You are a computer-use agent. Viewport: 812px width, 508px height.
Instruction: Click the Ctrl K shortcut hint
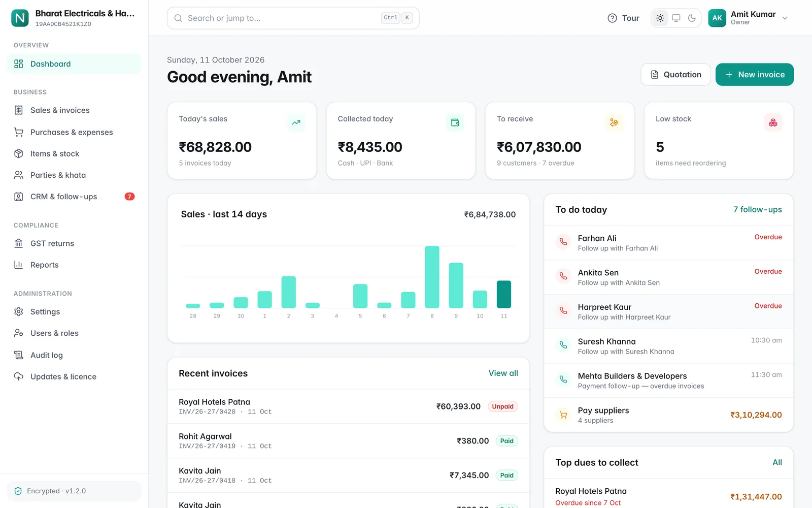coord(397,18)
